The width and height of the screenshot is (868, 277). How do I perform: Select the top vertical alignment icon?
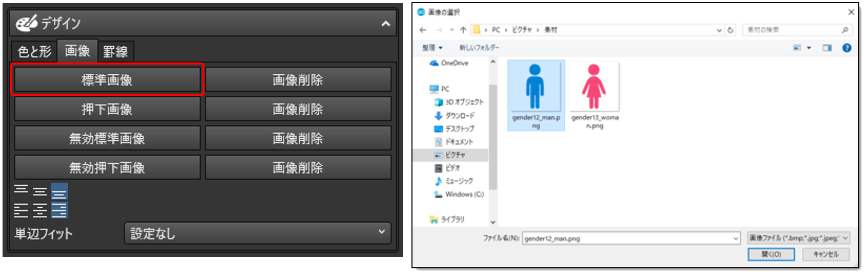click(21, 191)
